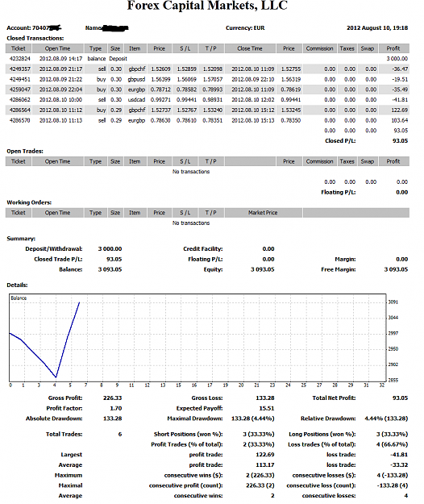Click the Details heading

(18, 285)
